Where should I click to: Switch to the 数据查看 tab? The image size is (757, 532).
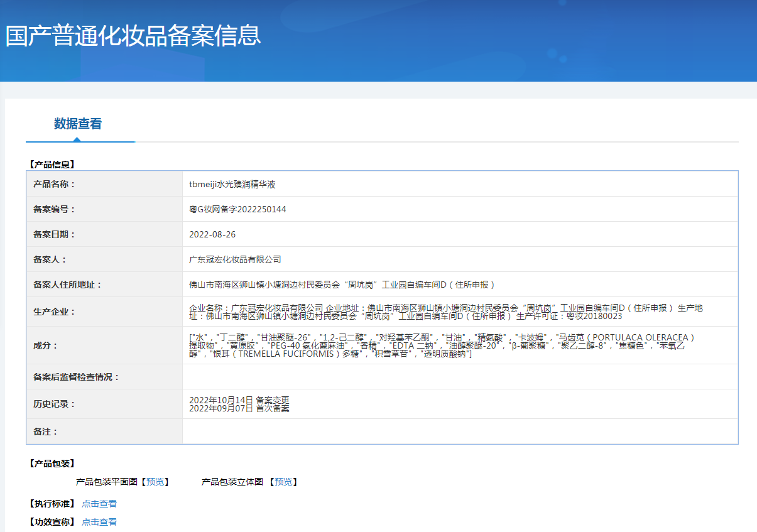coord(78,124)
